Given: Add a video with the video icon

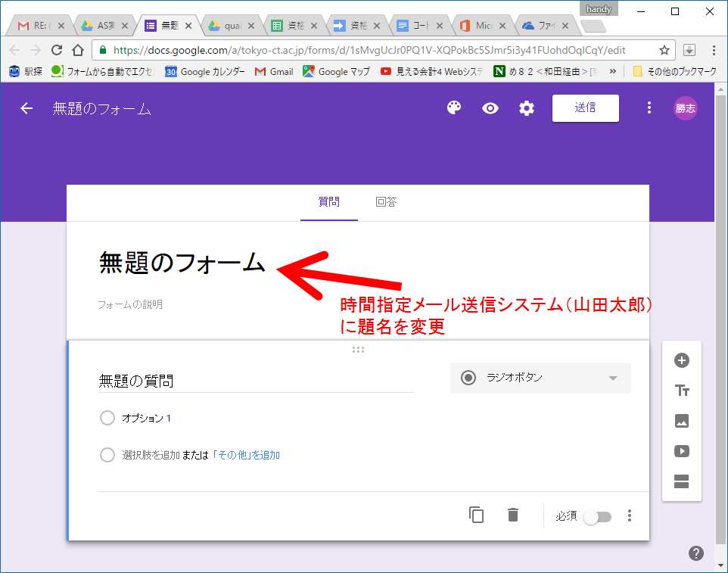Looking at the screenshot, I should 681,451.
